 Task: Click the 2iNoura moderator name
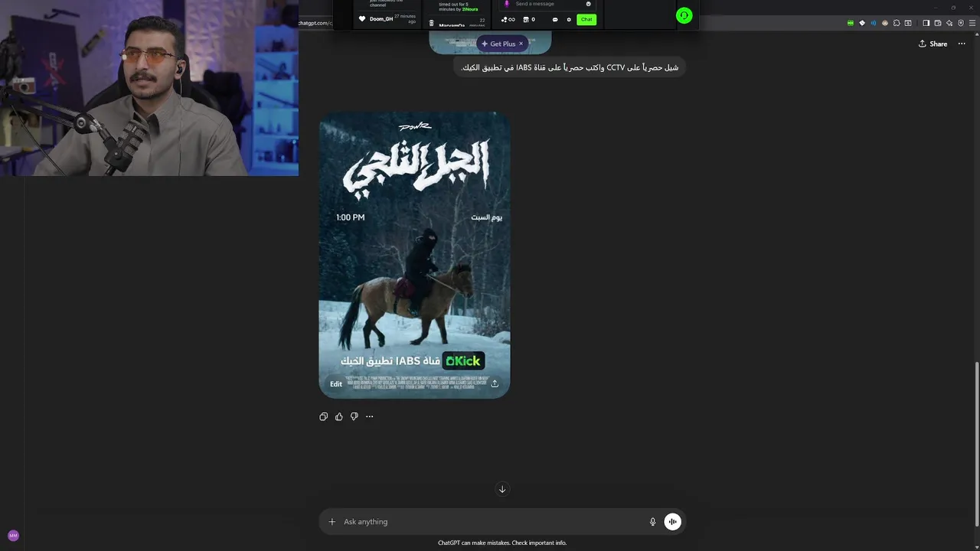pyautogui.click(x=470, y=9)
